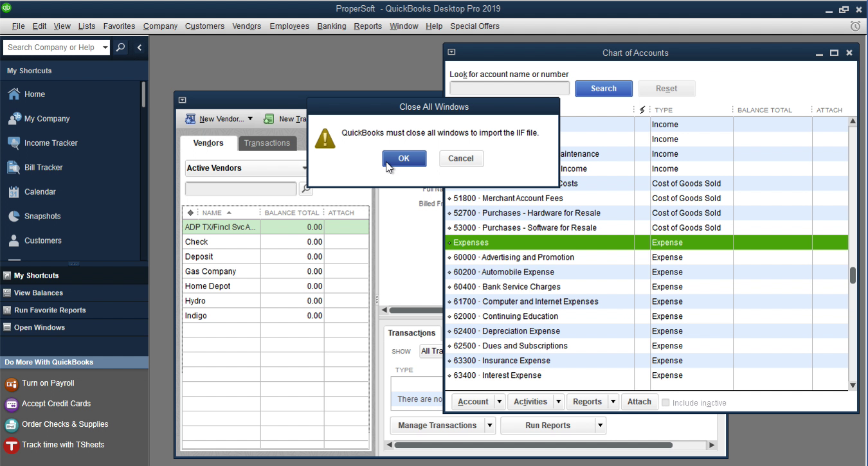Image resolution: width=868 pixels, height=466 pixels.
Task: Open the Active Vendors dropdown
Action: click(x=246, y=168)
